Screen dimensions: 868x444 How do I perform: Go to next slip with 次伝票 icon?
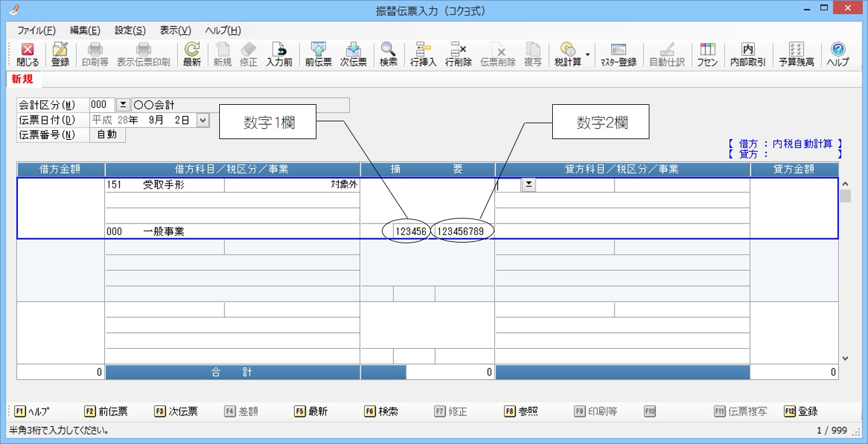(x=353, y=55)
